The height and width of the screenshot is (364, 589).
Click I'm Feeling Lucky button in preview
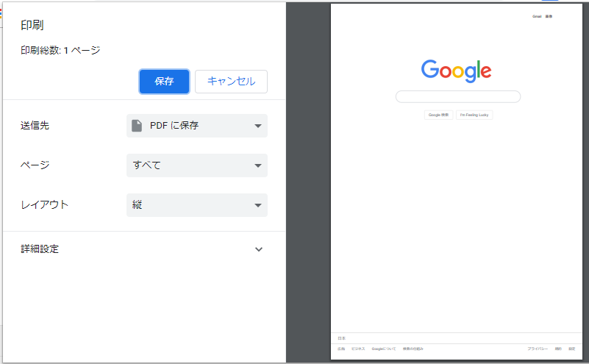click(x=474, y=115)
